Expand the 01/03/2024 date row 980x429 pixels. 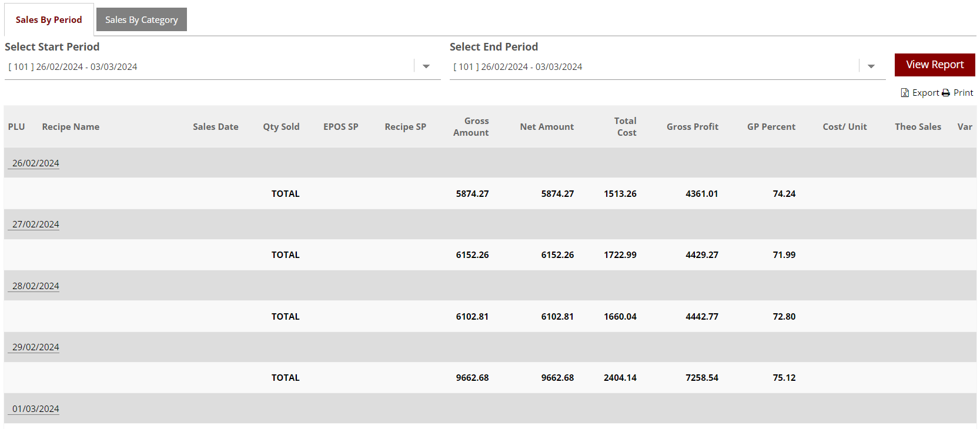tap(36, 409)
